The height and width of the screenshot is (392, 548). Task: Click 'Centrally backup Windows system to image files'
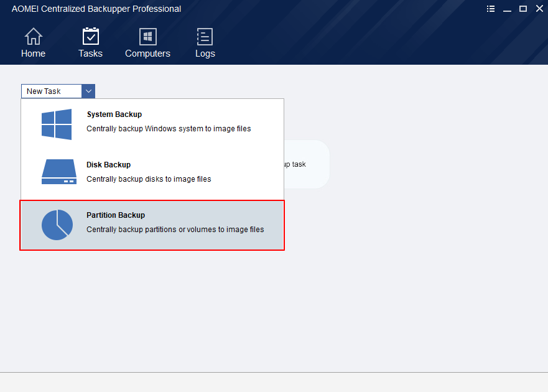pos(169,129)
